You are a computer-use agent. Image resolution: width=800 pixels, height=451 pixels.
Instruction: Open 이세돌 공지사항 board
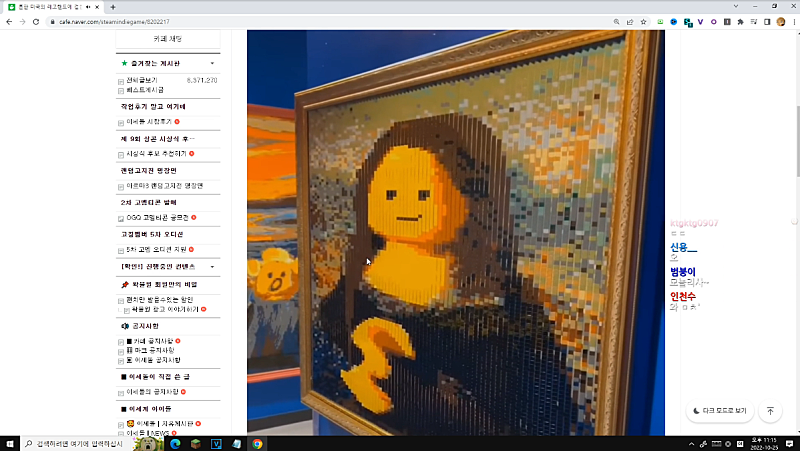pos(153,360)
